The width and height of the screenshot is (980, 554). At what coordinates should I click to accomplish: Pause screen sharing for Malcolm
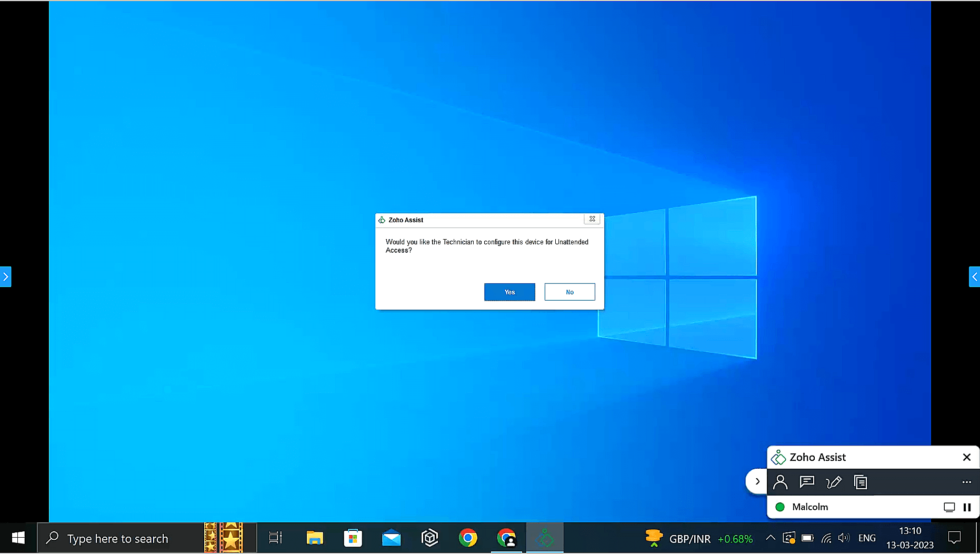tap(967, 507)
